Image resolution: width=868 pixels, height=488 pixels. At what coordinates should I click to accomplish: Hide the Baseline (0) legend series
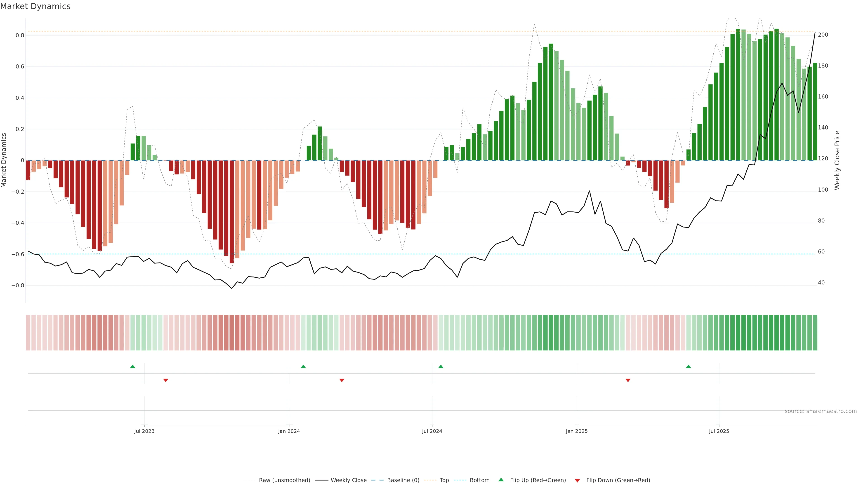point(403,480)
